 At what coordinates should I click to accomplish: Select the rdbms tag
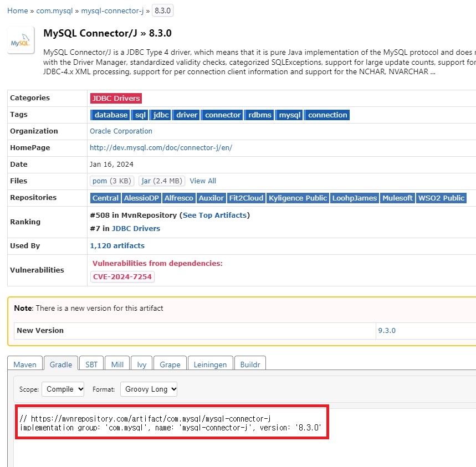259,115
